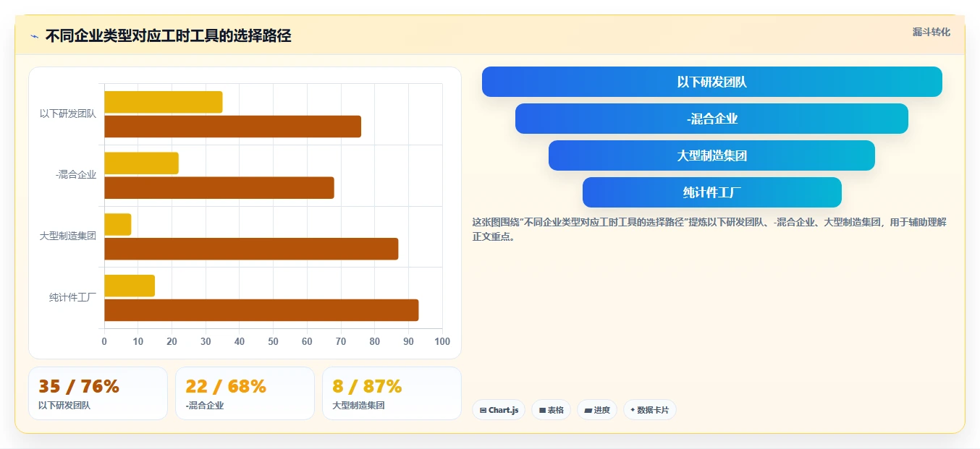980x449 pixels.
Task: Click the title 不同企业类型对应工时工具的选择路径
Action: pyautogui.click(x=168, y=36)
